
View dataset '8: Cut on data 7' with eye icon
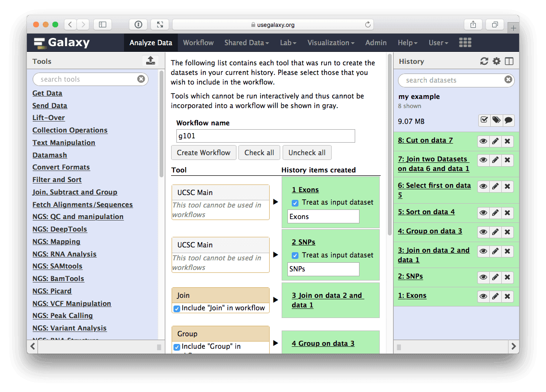click(484, 141)
